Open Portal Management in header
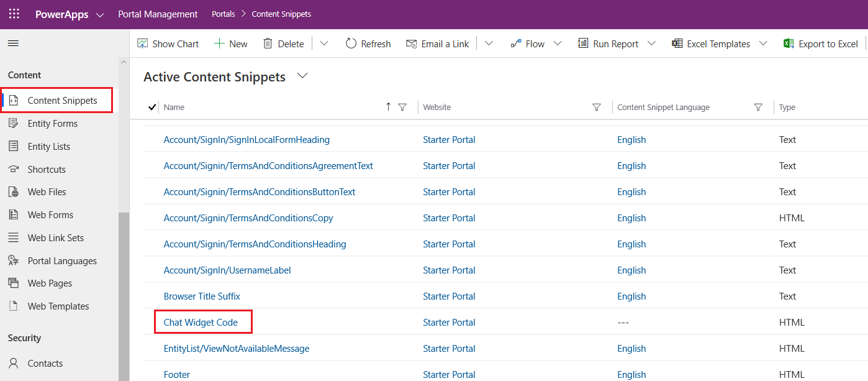 click(158, 14)
